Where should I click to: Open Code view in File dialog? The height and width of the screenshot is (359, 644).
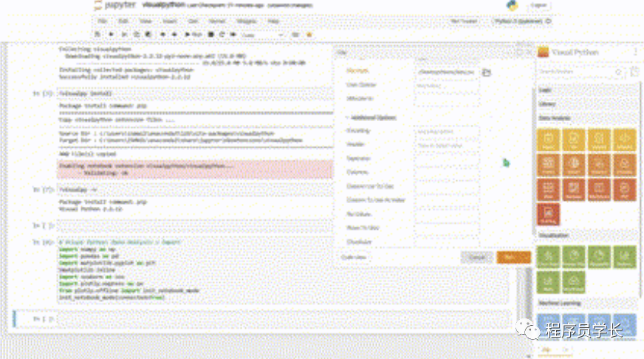point(354,257)
